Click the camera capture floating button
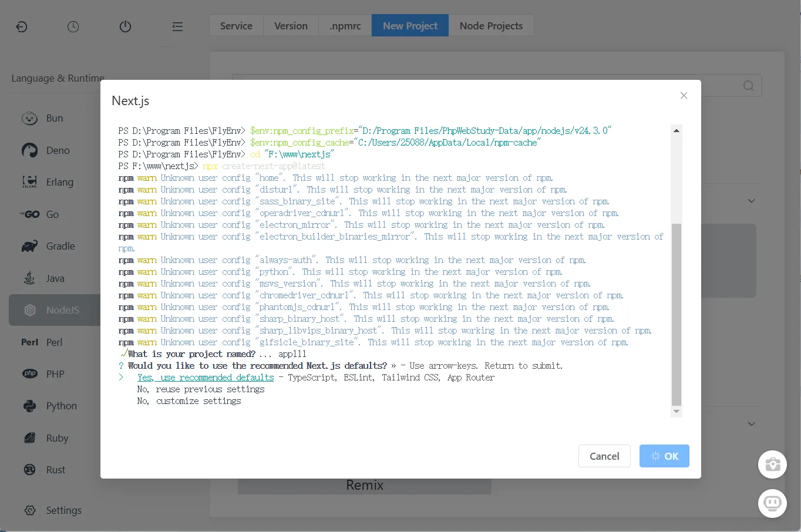Viewport: 801px width, 532px height. [x=772, y=464]
